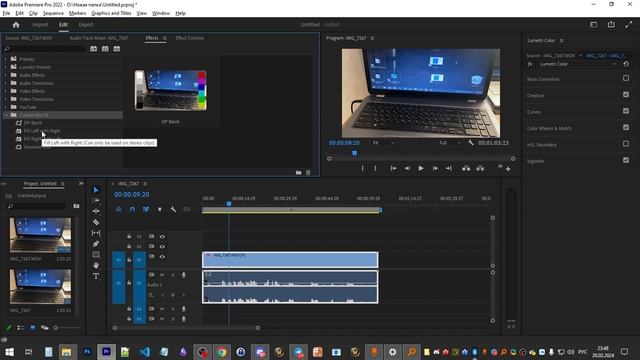Open the File menu

click(x=6, y=13)
